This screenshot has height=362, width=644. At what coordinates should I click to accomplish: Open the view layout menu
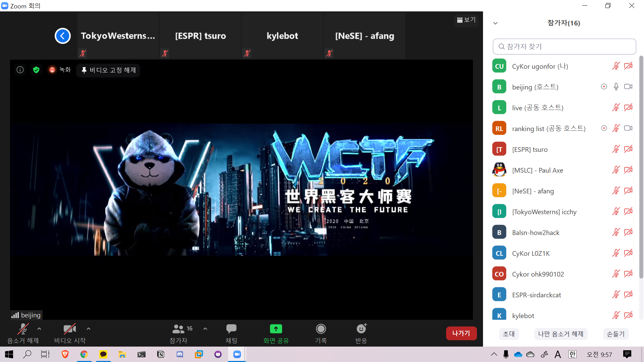coord(466,20)
